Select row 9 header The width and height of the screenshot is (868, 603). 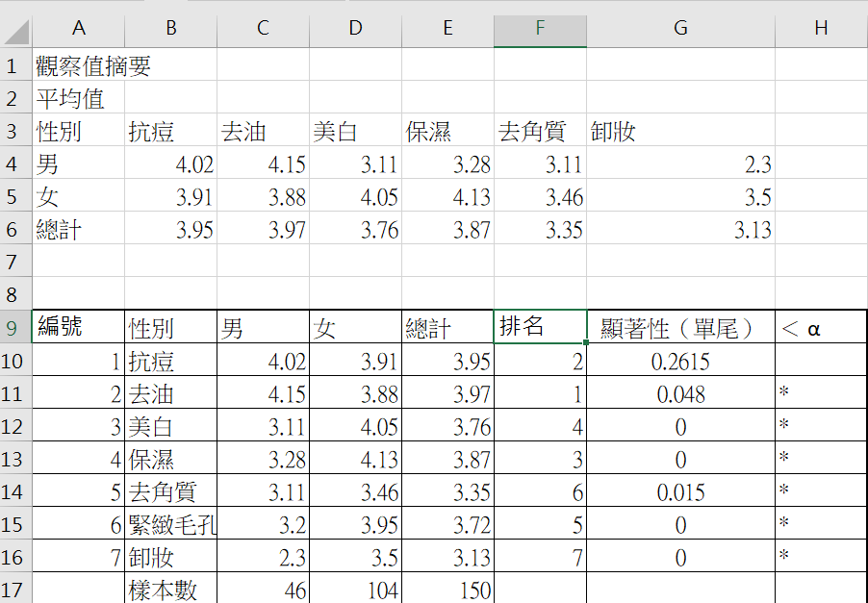click(13, 328)
